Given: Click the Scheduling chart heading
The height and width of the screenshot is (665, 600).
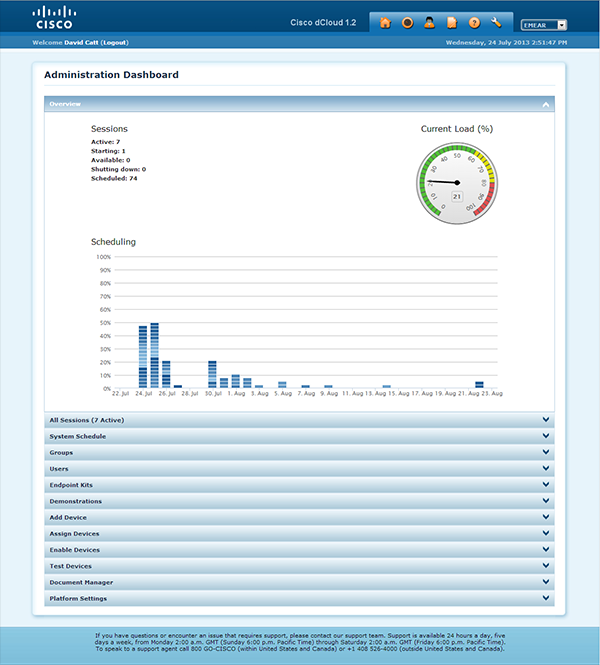Looking at the screenshot, I should pos(113,242).
